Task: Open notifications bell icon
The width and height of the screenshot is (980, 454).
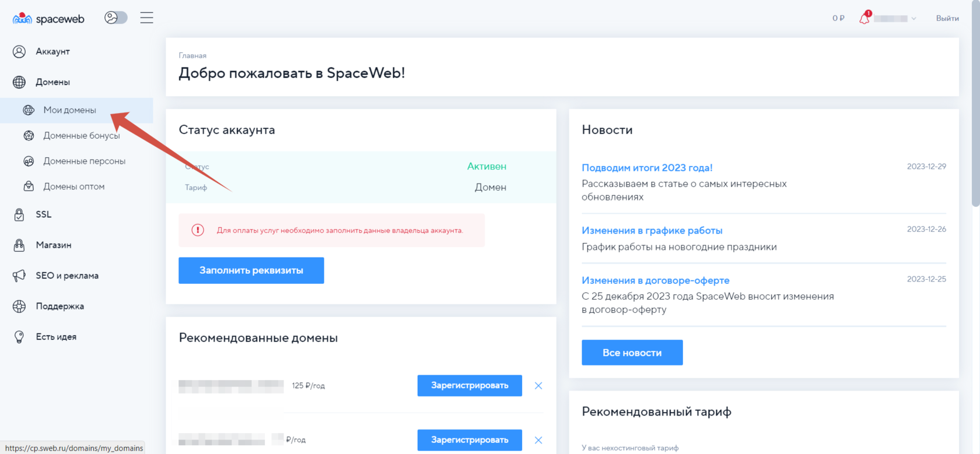Action: pyautogui.click(x=864, y=18)
